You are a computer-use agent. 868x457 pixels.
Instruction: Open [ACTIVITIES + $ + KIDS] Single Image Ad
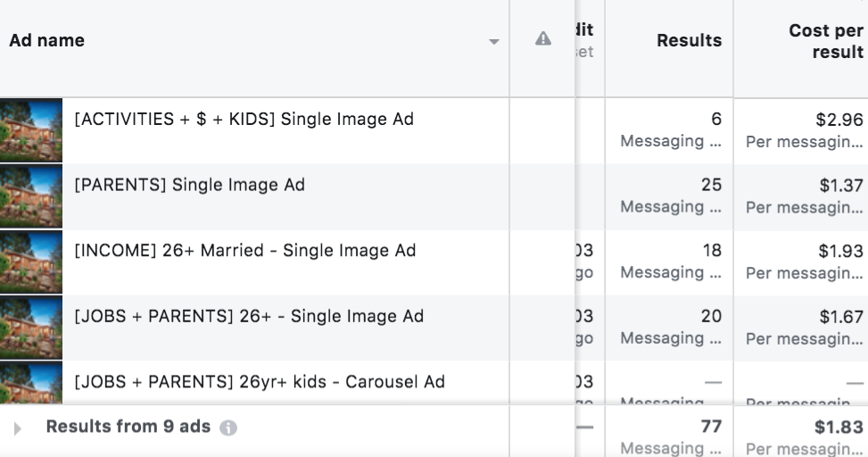point(244,120)
